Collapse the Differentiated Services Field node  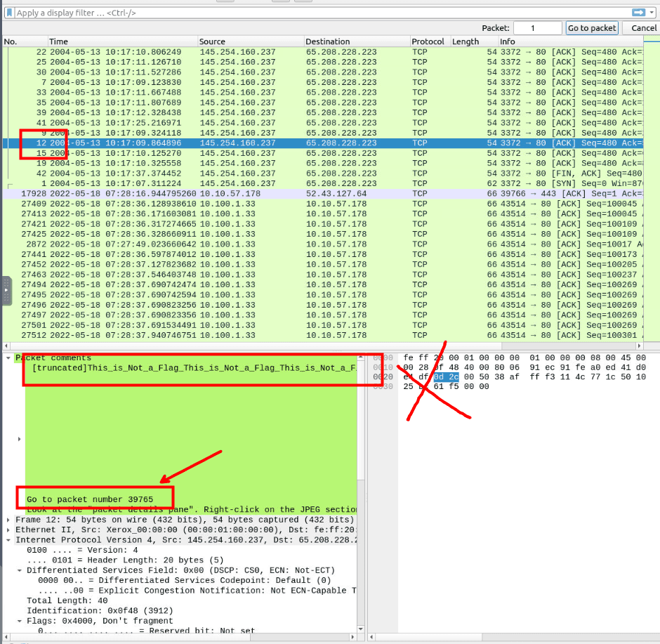coord(19,570)
